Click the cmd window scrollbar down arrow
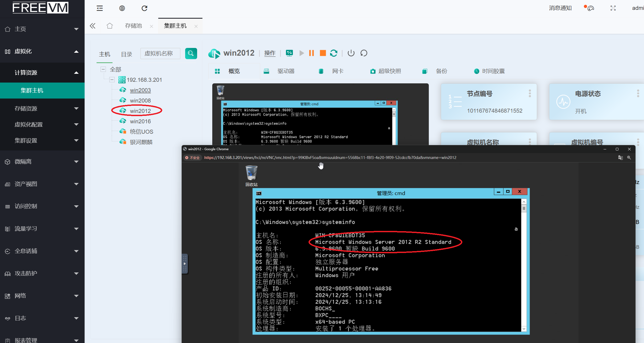The height and width of the screenshot is (343, 644). coord(524,329)
